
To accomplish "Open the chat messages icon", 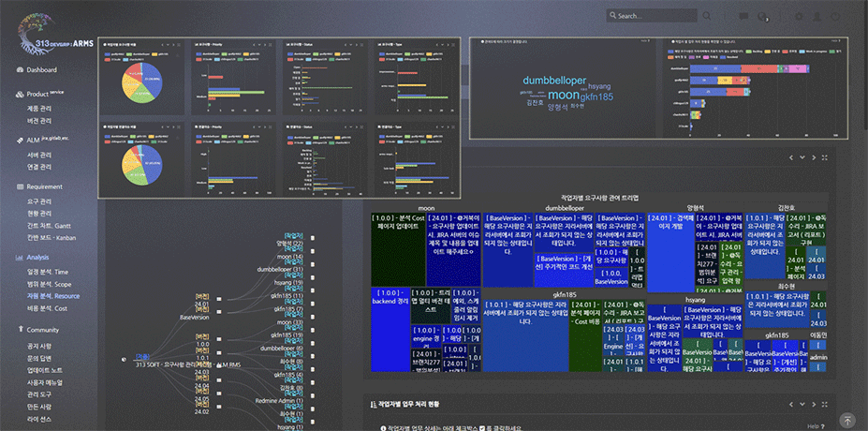I will coord(743,16).
